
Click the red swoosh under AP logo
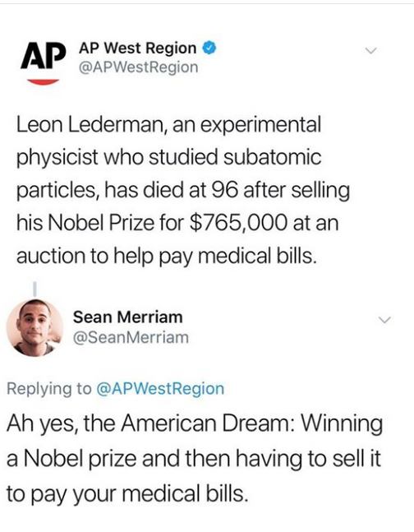point(43,81)
